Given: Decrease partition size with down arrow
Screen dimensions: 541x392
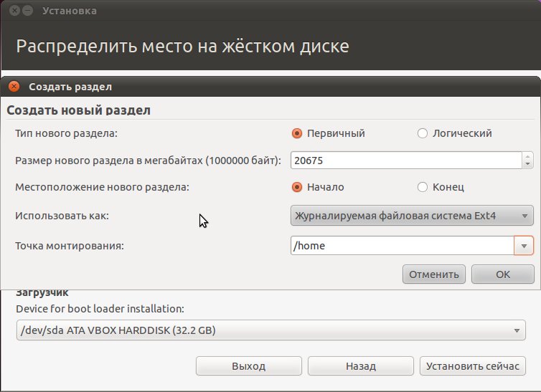Looking at the screenshot, I should (x=527, y=164).
